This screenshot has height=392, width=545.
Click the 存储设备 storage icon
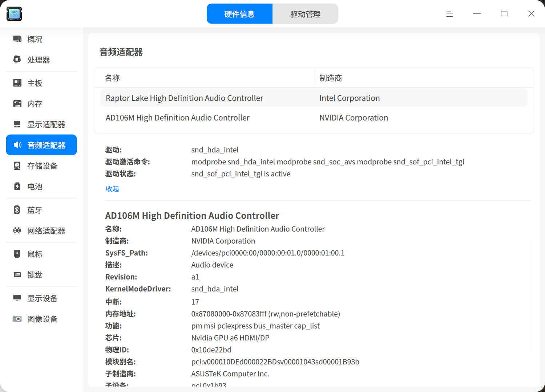[17, 166]
